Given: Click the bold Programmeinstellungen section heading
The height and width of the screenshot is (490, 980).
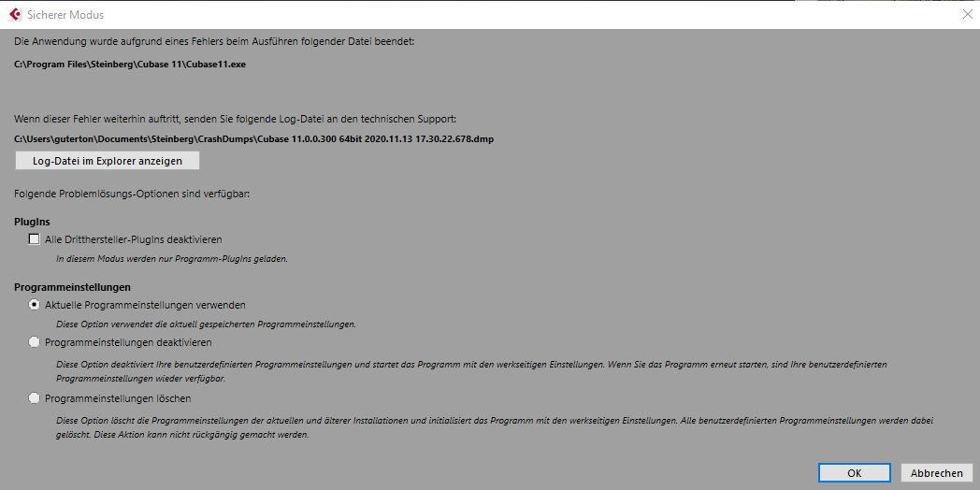Looking at the screenshot, I should point(72,287).
